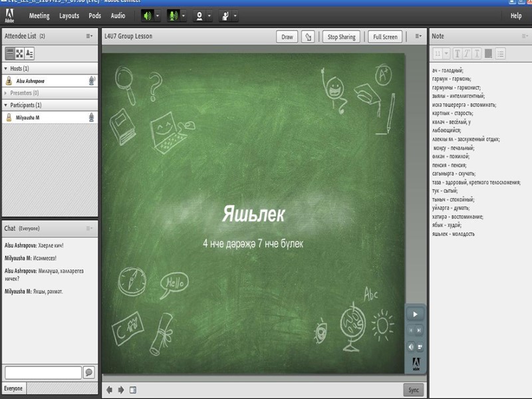This screenshot has width=532, height=399.
Task: Toggle the presentation sidebar icon
Action: [133, 390]
